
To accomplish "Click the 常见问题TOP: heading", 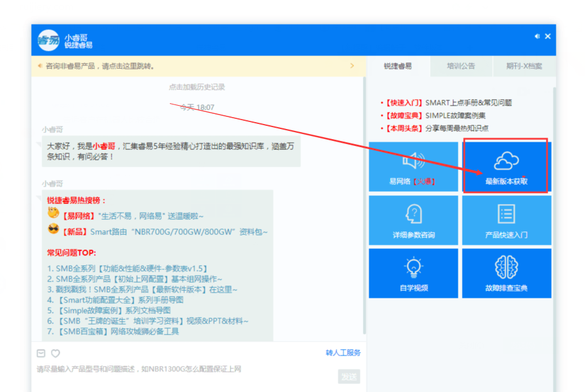I will [x=72, y=253].
